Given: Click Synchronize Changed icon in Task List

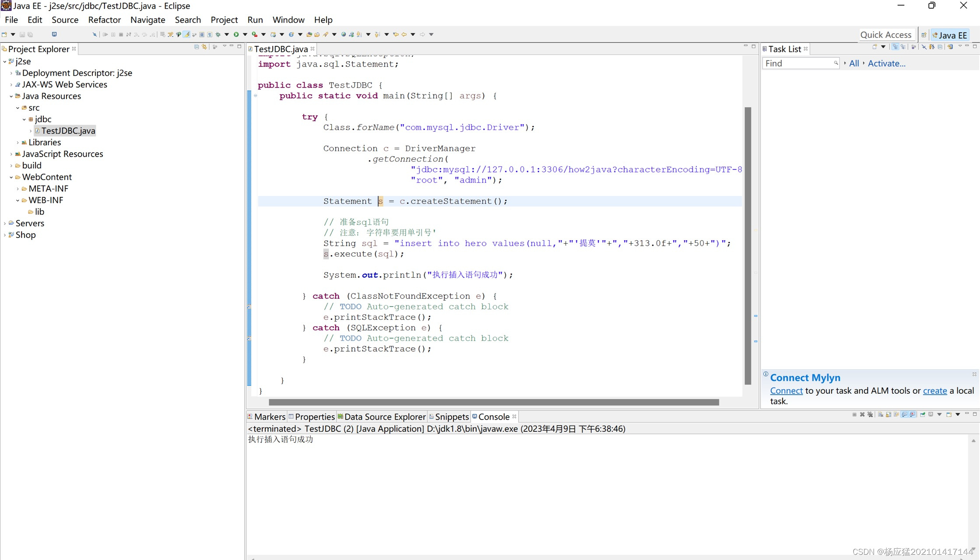Looking at the screenshot, I should (950, 47).
